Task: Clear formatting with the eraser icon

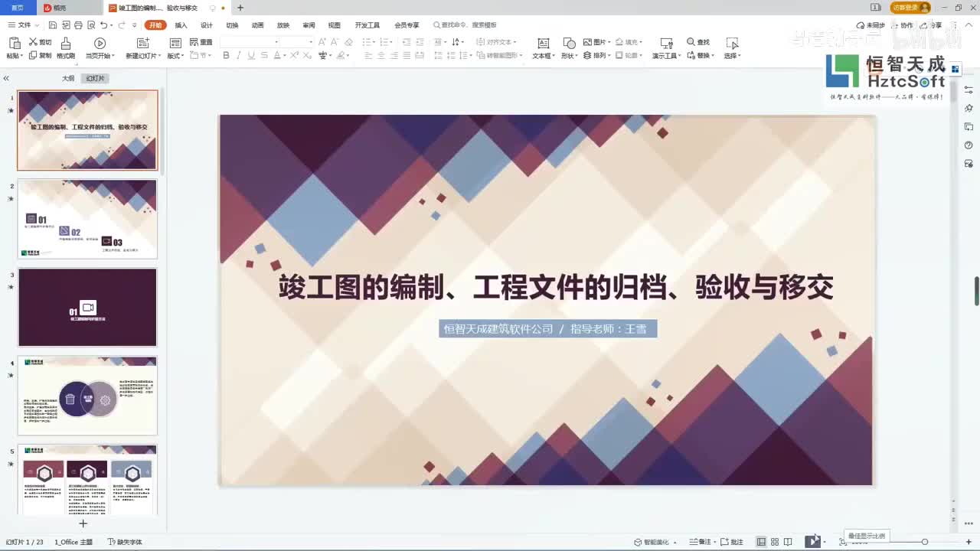Action: coord(349,42)
